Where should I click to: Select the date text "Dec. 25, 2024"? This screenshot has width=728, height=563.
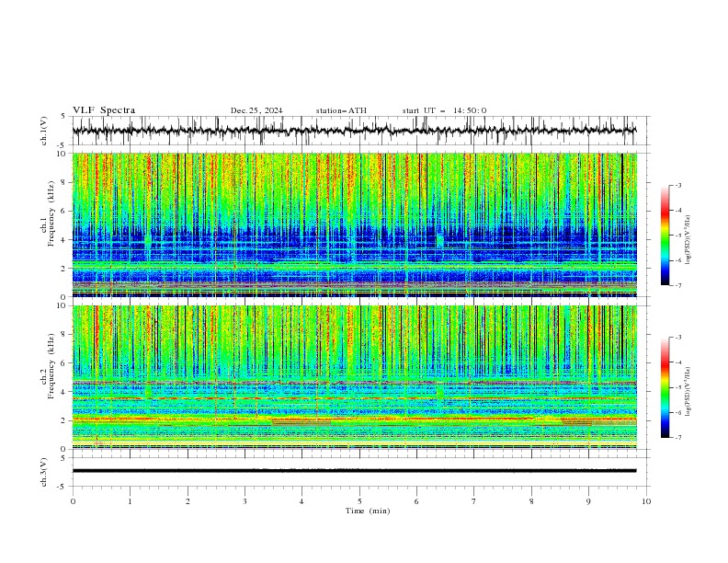pyautogui.click(x=256, y=110)
